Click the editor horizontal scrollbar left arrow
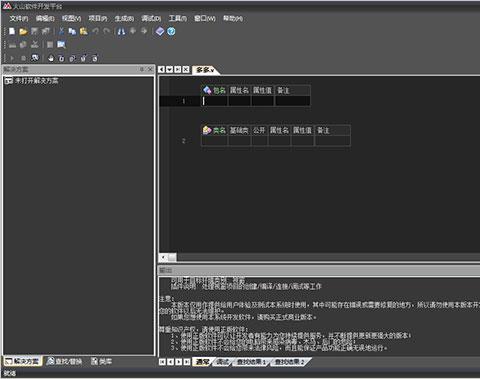480x379 pixels. pyautogui.click(x=163, y=257)
